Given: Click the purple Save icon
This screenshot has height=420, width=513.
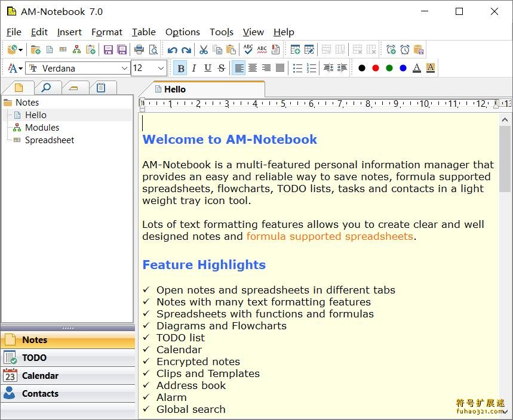Looking at the screenshot, I should coord(108,50).
